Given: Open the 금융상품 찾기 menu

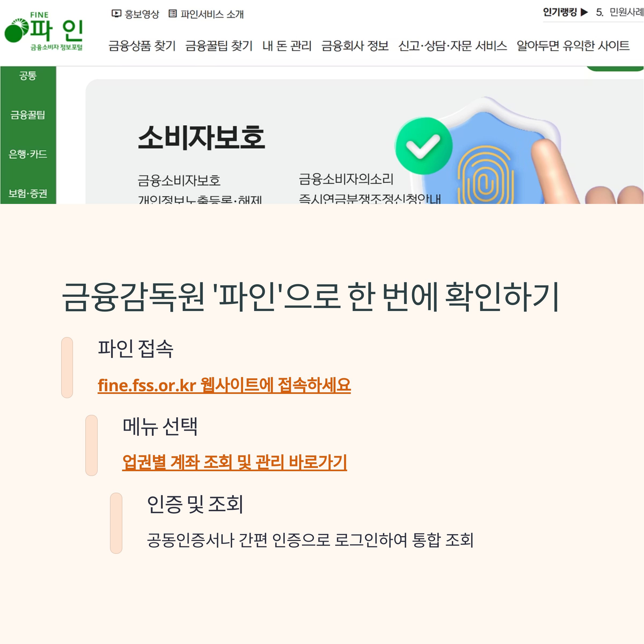Looking at the screenshot, I should point(142,46).
